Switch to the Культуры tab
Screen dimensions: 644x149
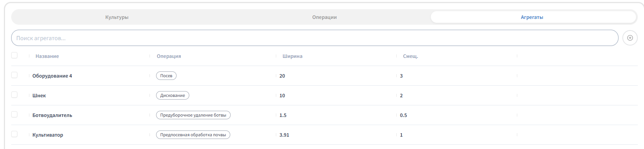[117, 17]
